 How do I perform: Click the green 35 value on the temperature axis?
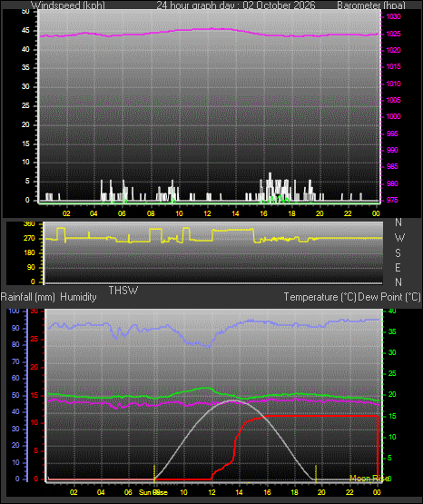[x=392, y=331]
